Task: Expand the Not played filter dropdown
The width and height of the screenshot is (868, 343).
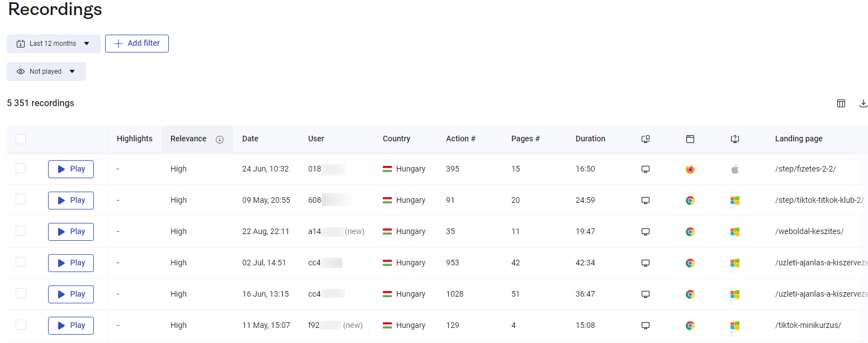Action: [46, 72]
